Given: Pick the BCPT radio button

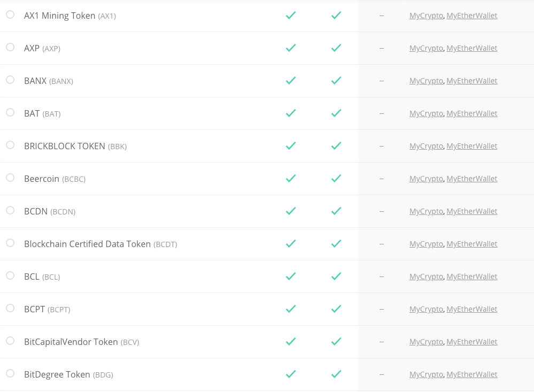Looking at the screenshot, I should pos(10,308).
